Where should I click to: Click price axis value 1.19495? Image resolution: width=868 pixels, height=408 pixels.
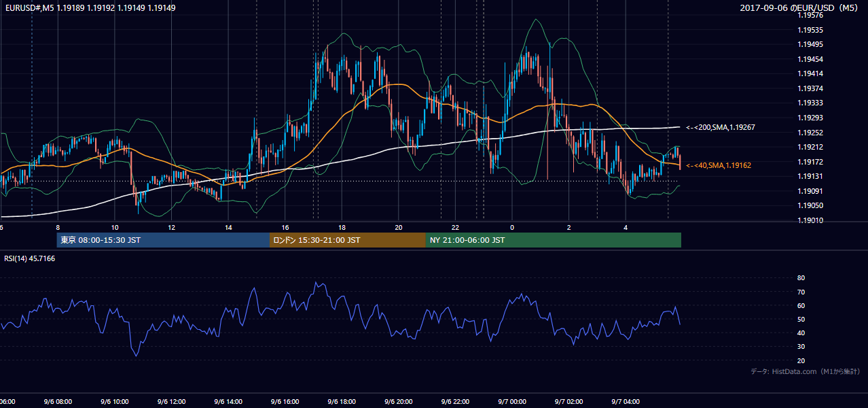point(810,45)
